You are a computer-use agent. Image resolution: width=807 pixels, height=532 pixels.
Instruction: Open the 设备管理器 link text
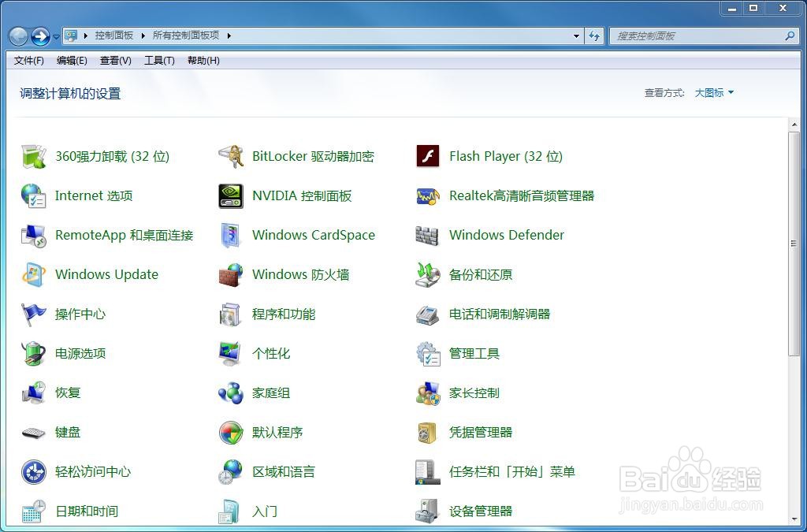coord(481,512)
